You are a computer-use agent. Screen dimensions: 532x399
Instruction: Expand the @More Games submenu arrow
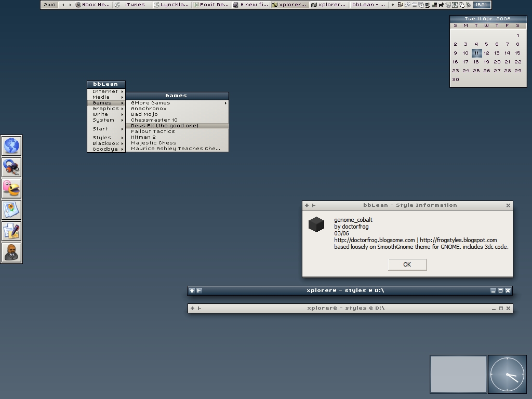[225, 103]
